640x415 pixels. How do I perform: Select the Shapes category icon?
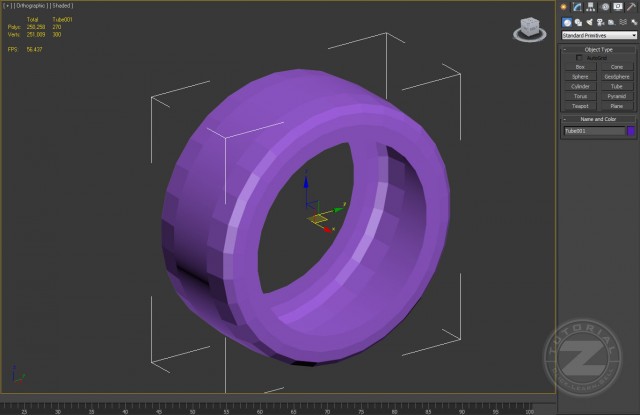(x=578, y=22)
